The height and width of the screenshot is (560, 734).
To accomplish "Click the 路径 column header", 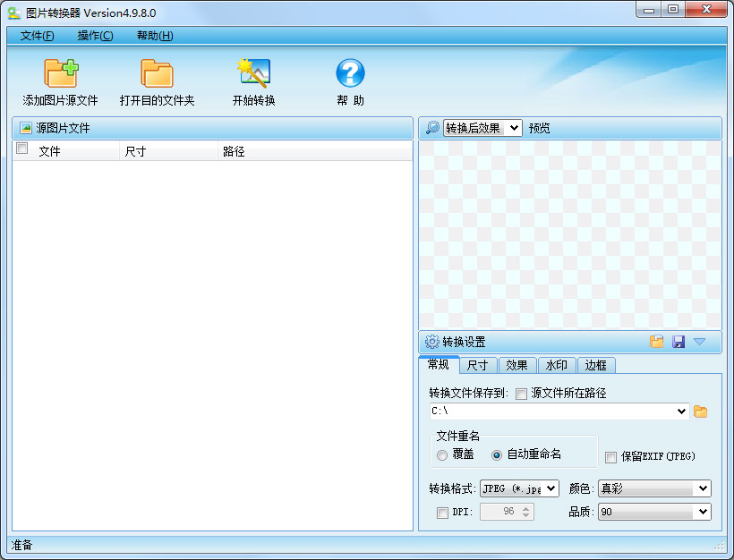I will tap(234, 151).
